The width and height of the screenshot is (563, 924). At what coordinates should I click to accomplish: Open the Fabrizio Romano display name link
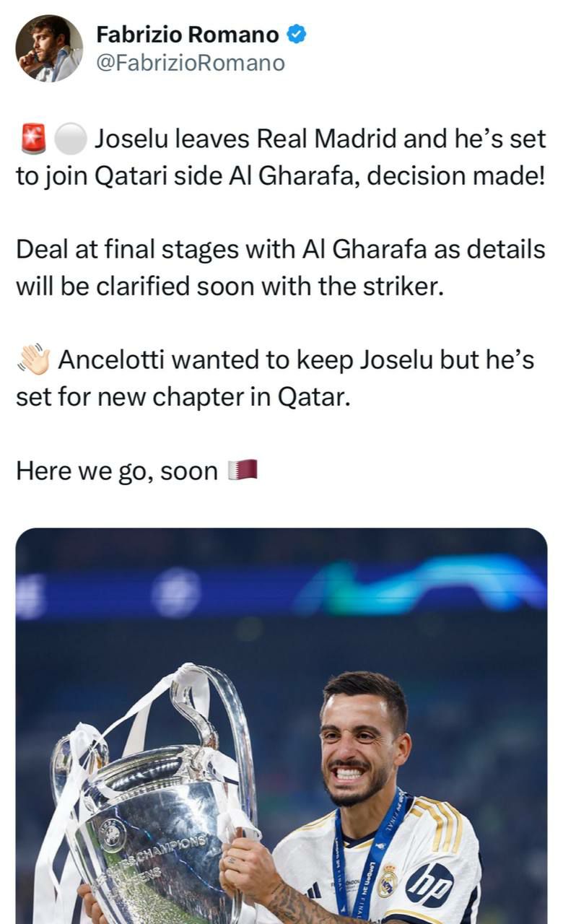tap(188, 34)
